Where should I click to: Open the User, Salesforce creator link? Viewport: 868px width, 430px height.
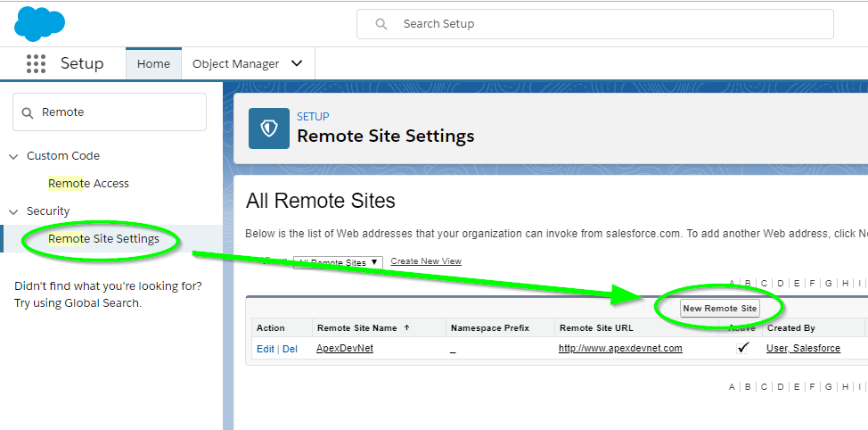click(803, 348)
